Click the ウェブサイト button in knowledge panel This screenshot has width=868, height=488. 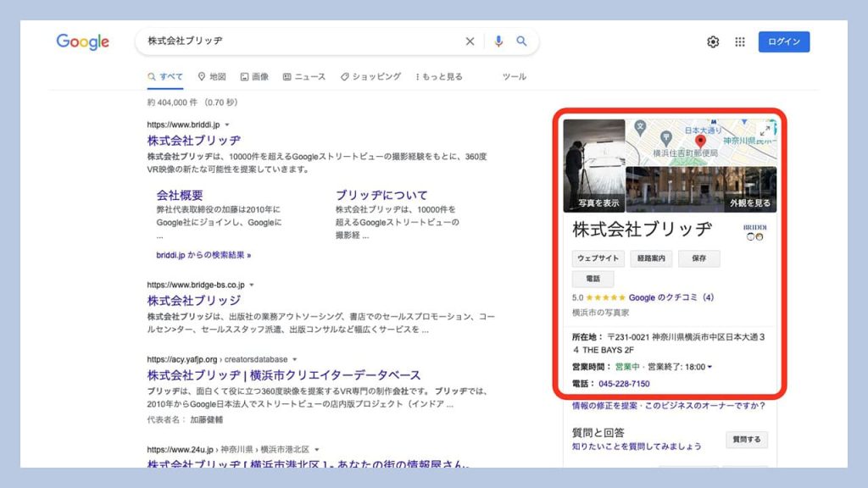(x=598, y=258)
